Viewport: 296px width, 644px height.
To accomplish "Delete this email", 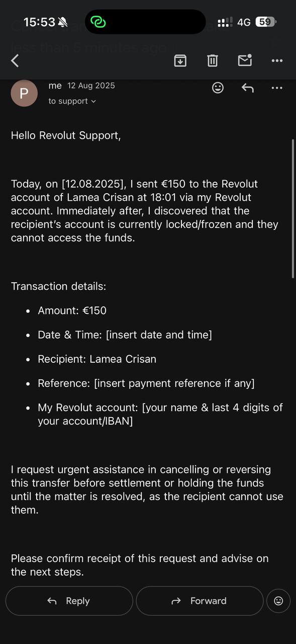I will click(x=212, y=60).
